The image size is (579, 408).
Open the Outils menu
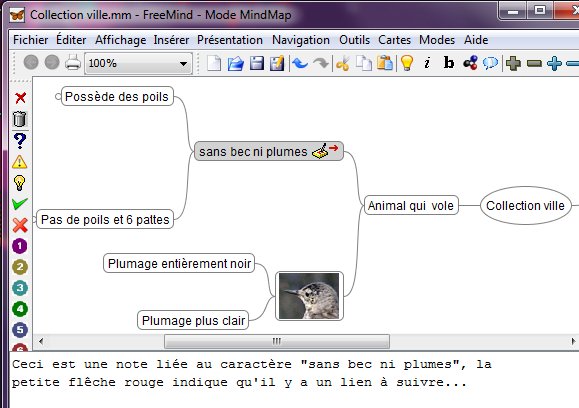point(354,40)
